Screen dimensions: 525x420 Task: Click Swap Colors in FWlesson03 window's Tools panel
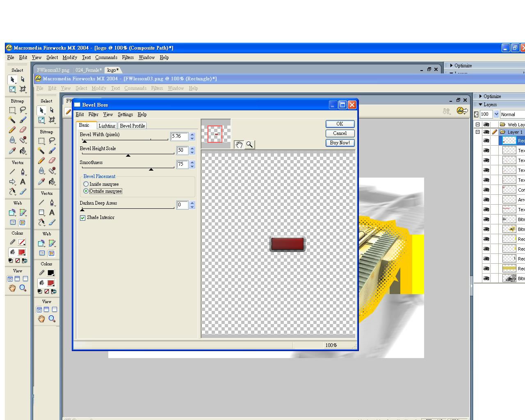[54, 292]
